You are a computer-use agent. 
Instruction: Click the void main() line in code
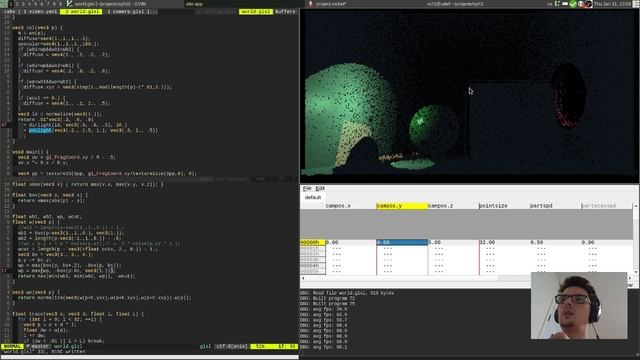pyautogui.click(x=30, y=152)
